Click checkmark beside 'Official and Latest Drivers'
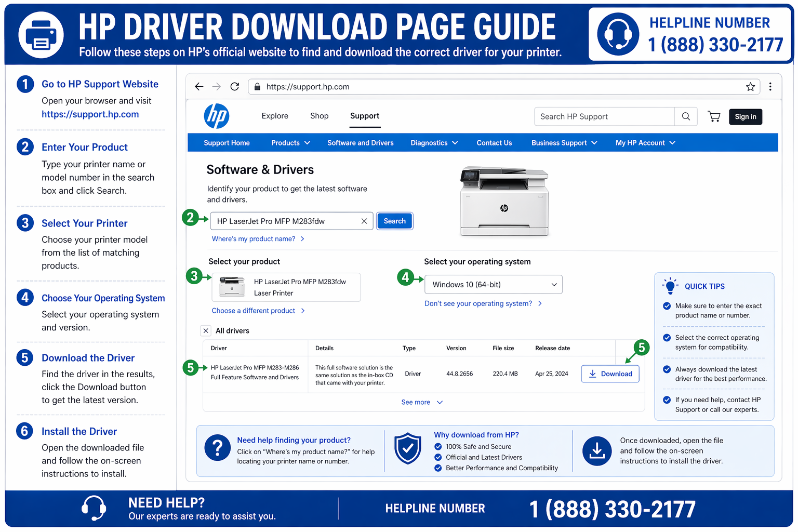Screen dimensions: 798x532 tap(438, 458)
